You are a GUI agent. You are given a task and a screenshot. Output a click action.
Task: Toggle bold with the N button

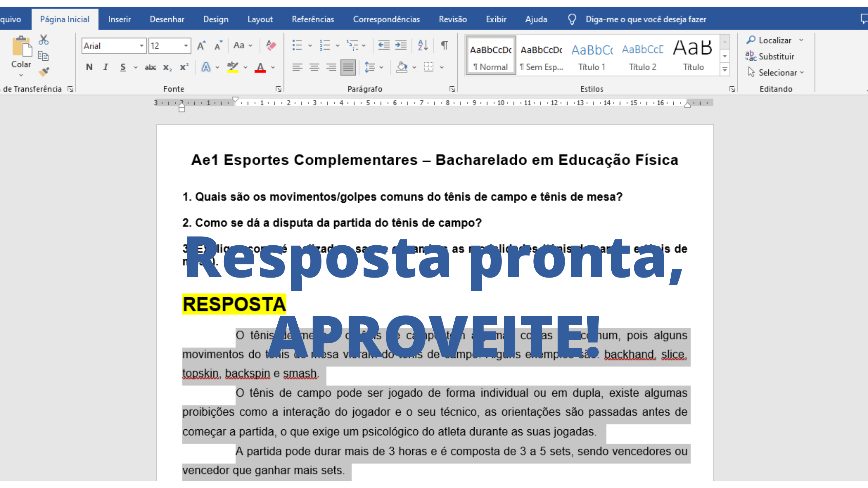pyautogui.click(x=89, y=67)
